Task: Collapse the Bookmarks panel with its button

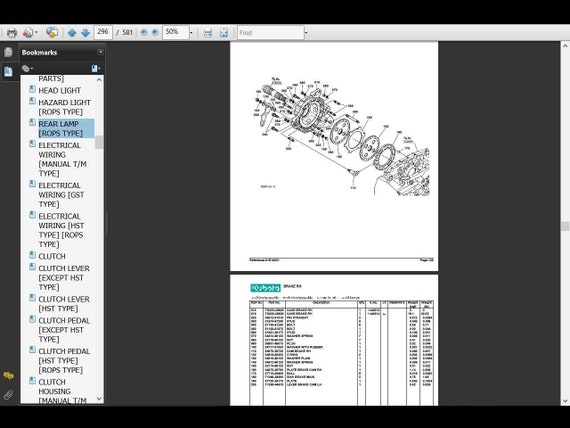Action: (100, 52)
